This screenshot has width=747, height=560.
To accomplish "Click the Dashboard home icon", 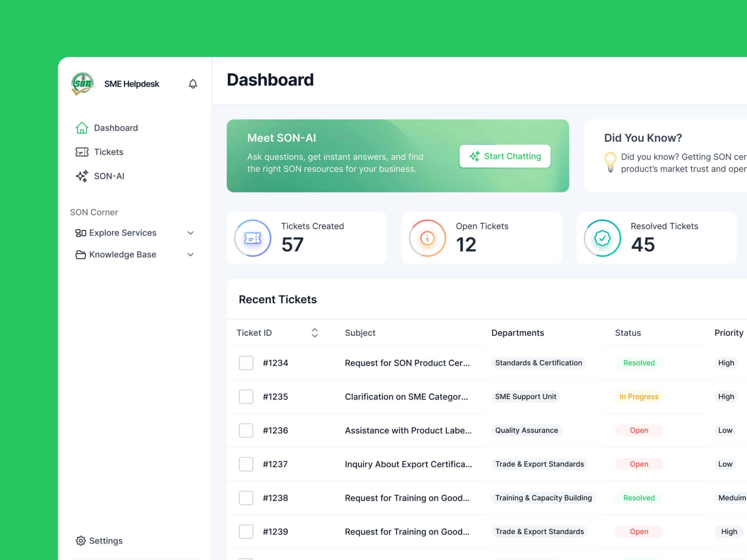I will tap(82, 128).
